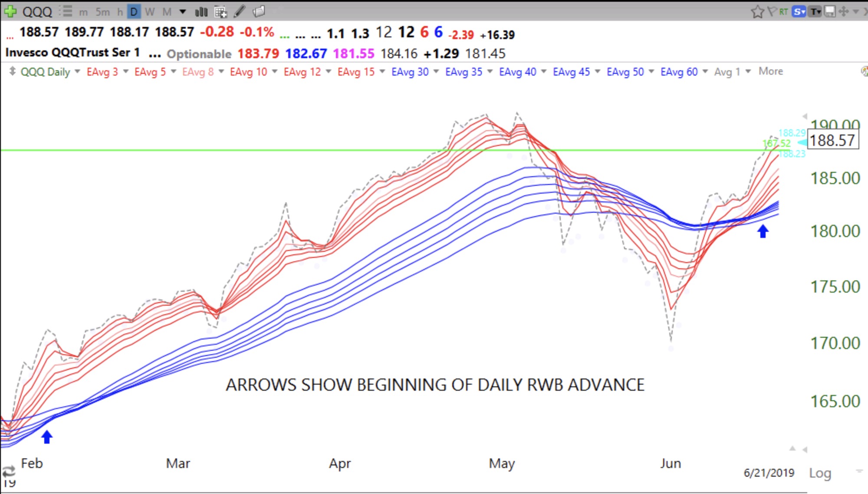Click the pie chart icon at right edge

click(x=865, y=71)
